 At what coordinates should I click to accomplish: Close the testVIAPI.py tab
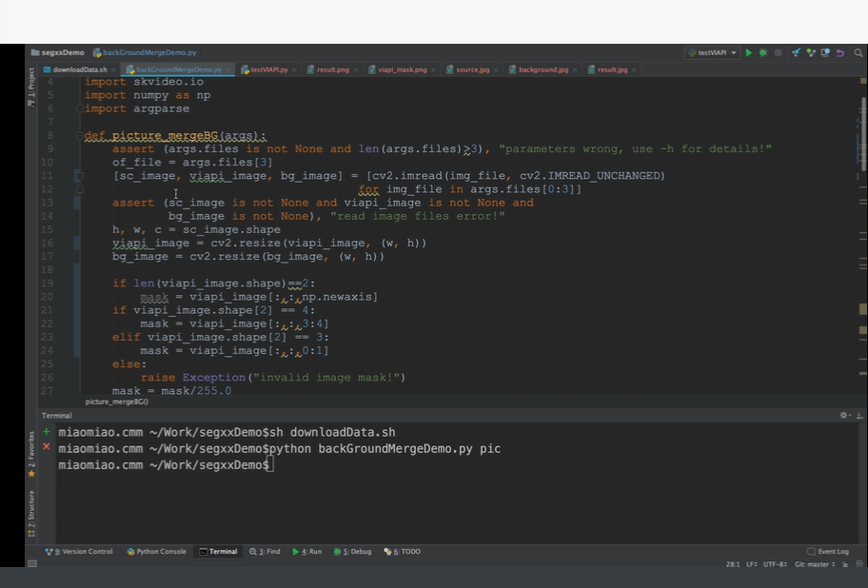pyautogui.click(x=294, y=69)
